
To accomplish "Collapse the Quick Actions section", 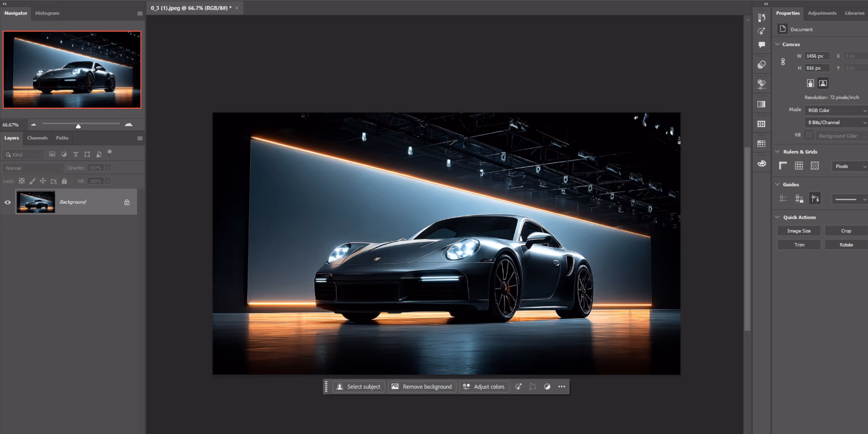I will tap(777, 217).
